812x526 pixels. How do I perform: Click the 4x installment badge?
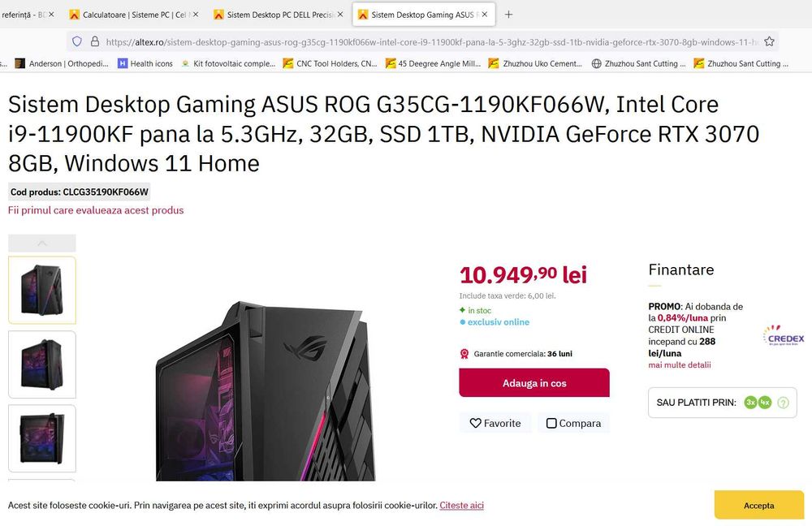(x=765, y=403)
